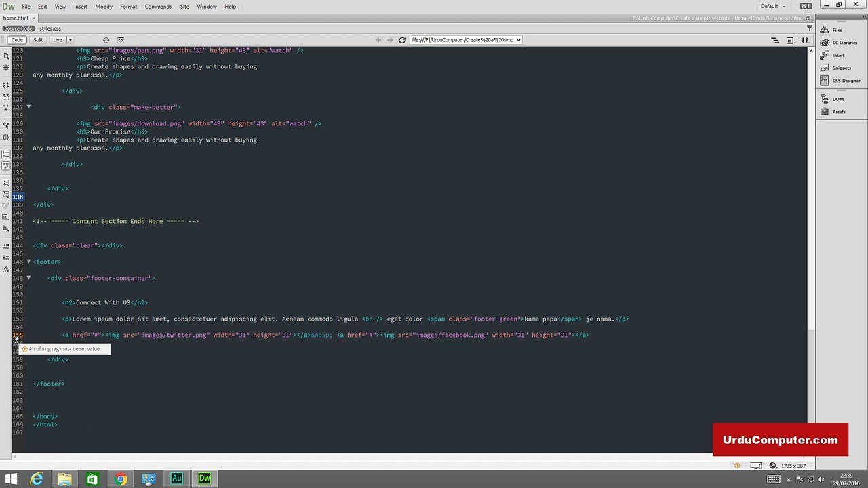Click the file URL address field
The height and width of the screenshot is (488, 868).
coord(465,40)
